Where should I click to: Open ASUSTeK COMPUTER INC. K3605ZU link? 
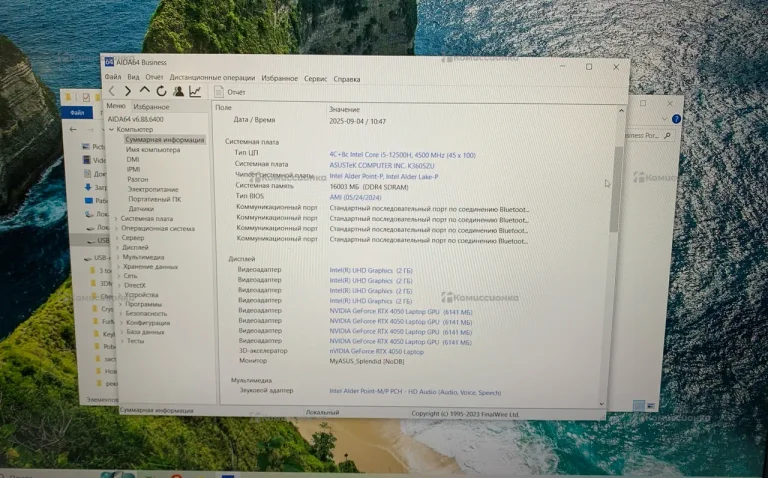coord(382,166)
